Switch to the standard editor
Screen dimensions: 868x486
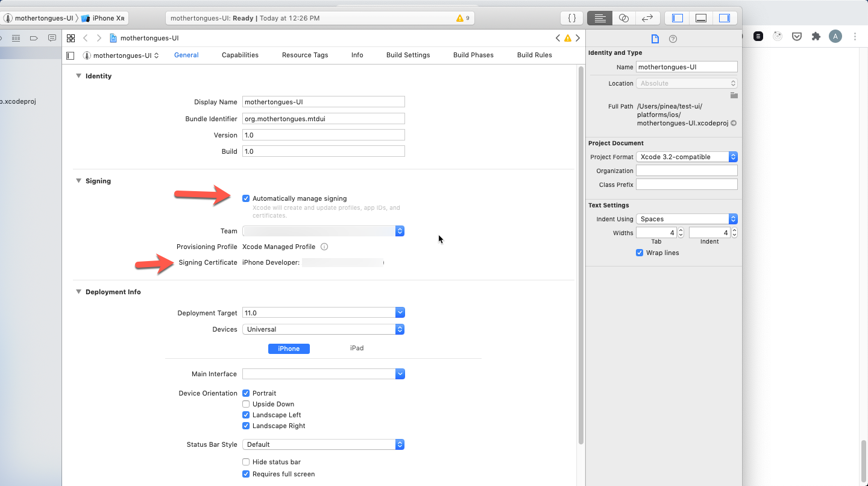(600, 18)
